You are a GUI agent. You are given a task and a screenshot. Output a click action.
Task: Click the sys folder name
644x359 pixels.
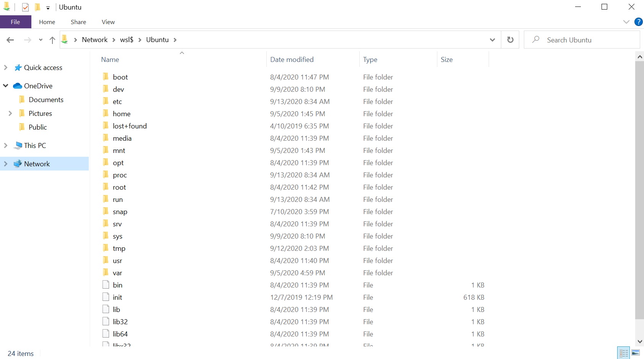point(117,236)
